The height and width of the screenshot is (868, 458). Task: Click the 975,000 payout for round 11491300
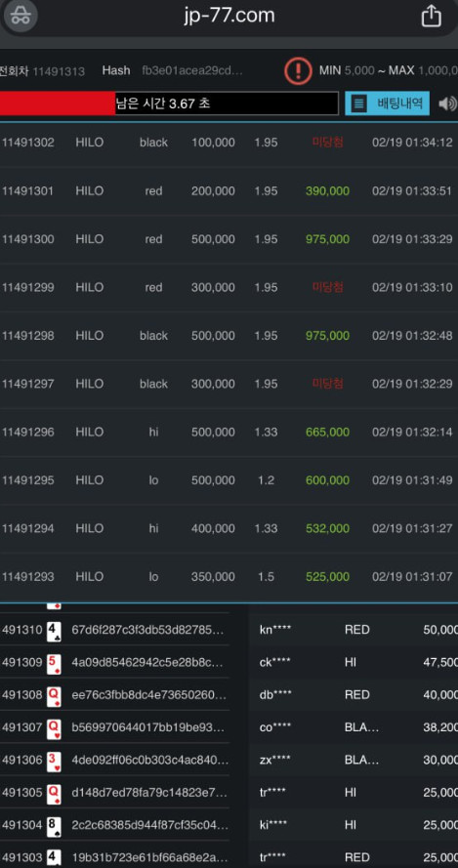pyautogui.click(x=327, y=239)
